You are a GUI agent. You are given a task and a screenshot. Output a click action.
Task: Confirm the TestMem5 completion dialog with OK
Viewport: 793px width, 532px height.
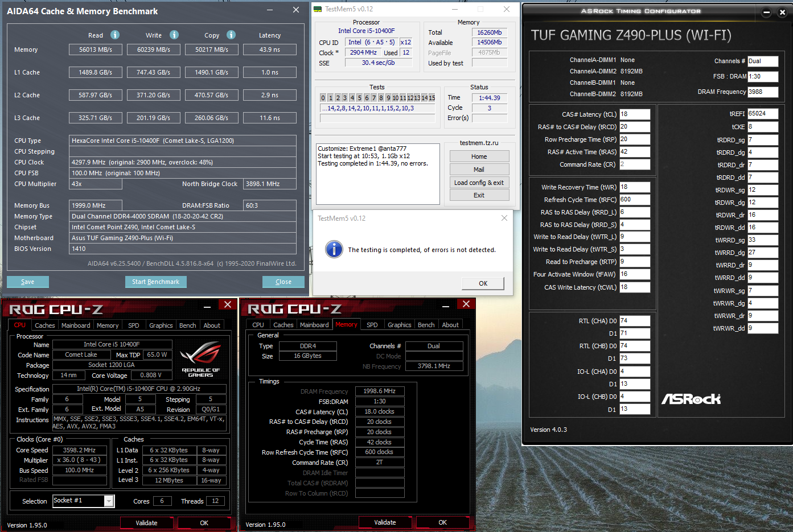(483, 283)
